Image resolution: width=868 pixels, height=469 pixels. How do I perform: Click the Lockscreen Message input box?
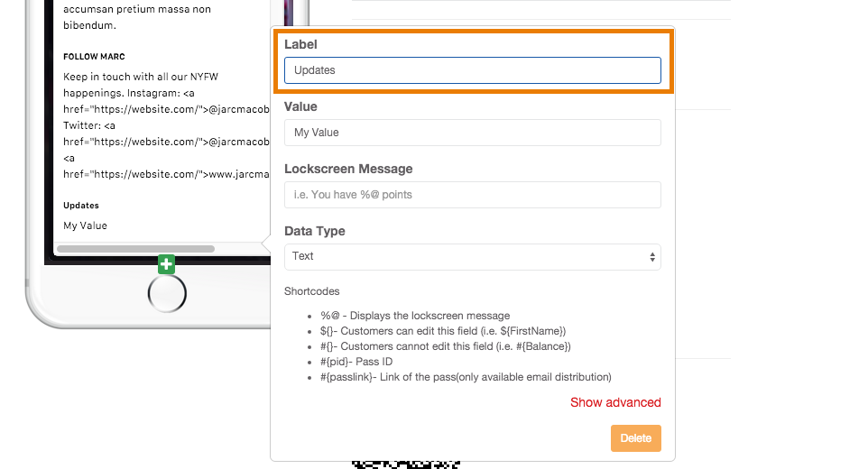tap(472, 195)
